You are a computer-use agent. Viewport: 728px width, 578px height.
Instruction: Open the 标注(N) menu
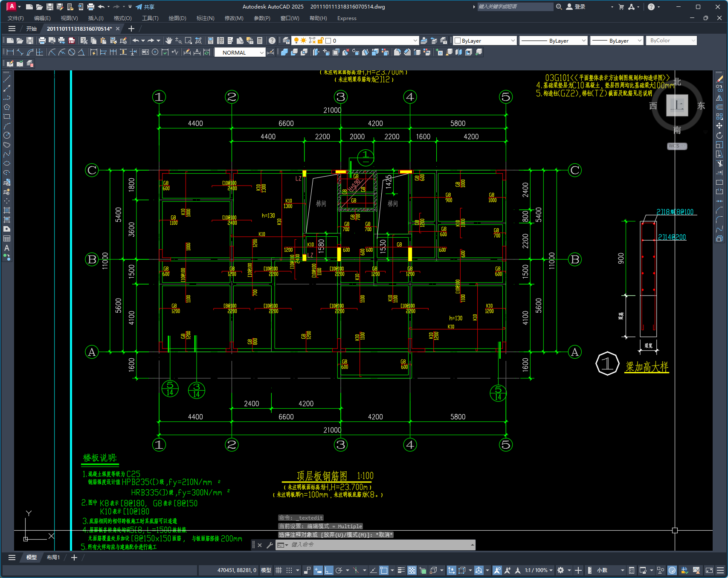tap(205, 18)
